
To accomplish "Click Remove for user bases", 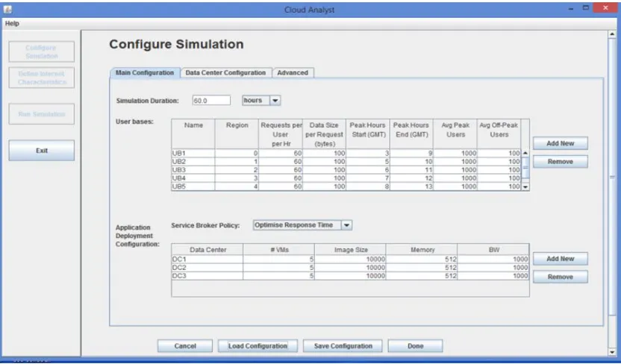I will [x=560, y=161].
